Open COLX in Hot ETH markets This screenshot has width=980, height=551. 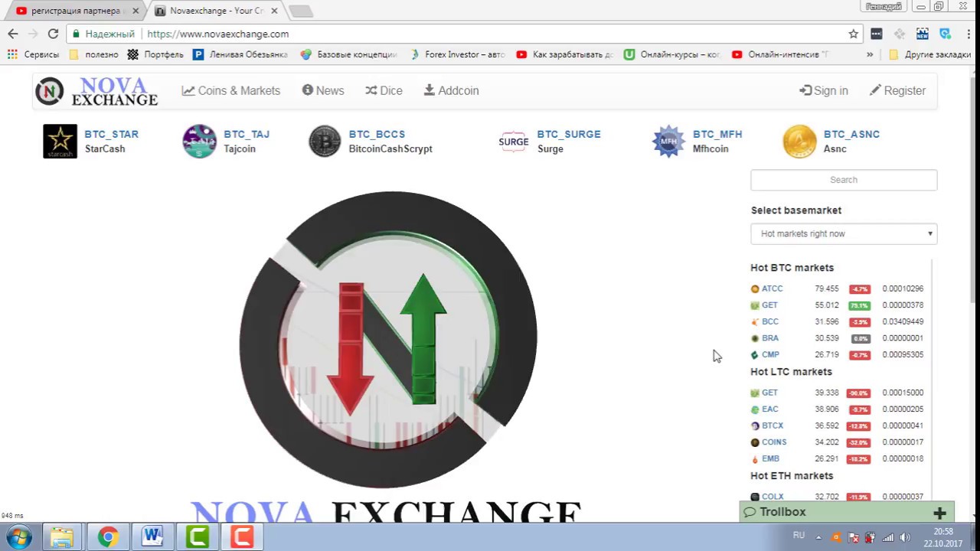[773, 497]
